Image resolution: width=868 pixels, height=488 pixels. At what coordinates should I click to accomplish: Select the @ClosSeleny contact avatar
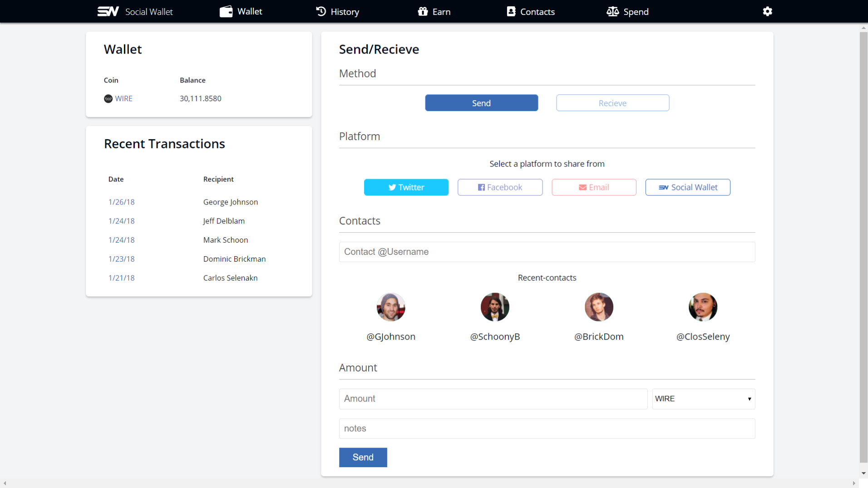703,307
